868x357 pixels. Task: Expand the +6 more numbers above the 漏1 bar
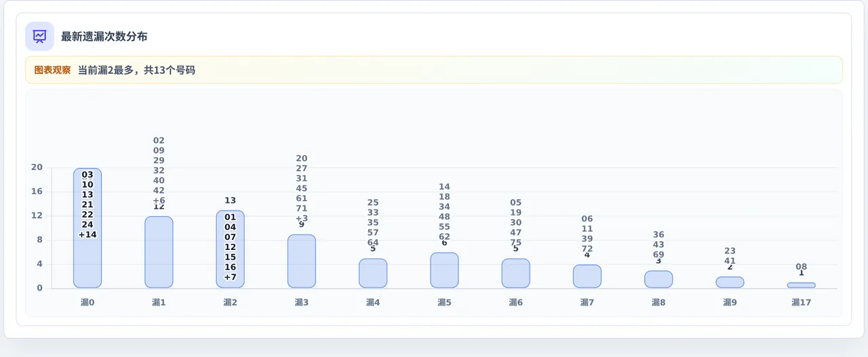[159, 201]
